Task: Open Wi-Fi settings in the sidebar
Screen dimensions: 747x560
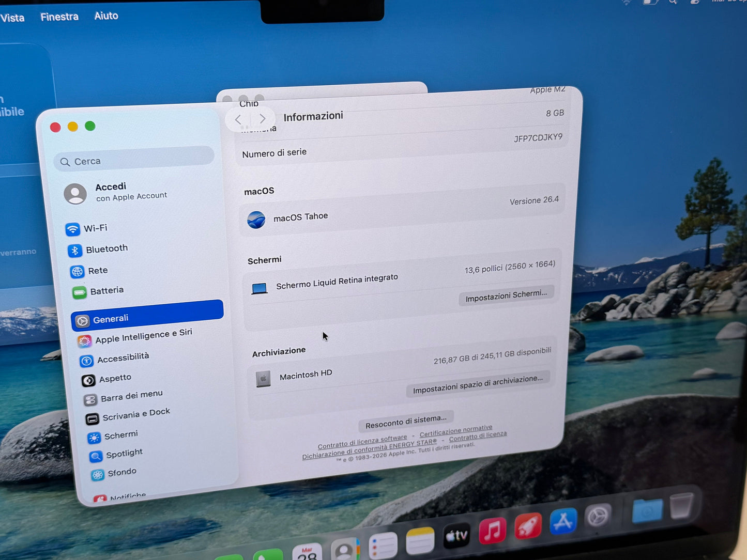Action: (87, 228)
